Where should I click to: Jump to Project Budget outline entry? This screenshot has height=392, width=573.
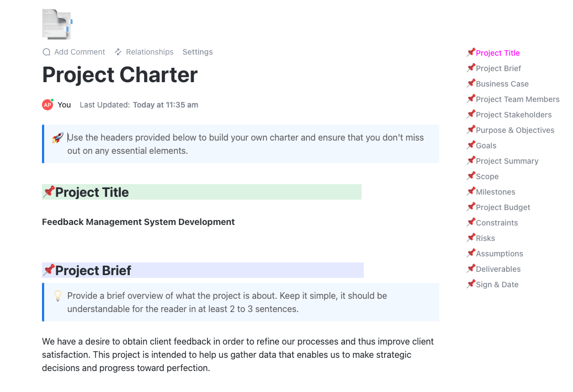[x=503, y=207]
